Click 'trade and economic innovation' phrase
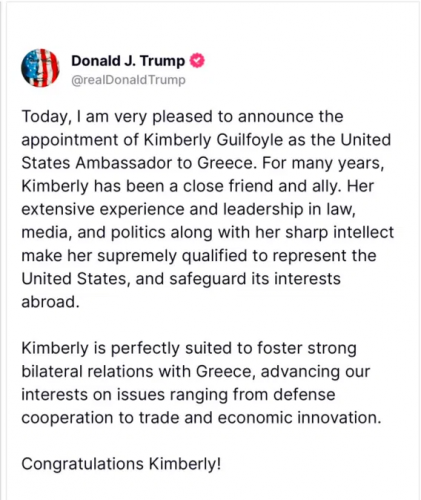Viewport: 421px width, 500px height. point(260,418)
